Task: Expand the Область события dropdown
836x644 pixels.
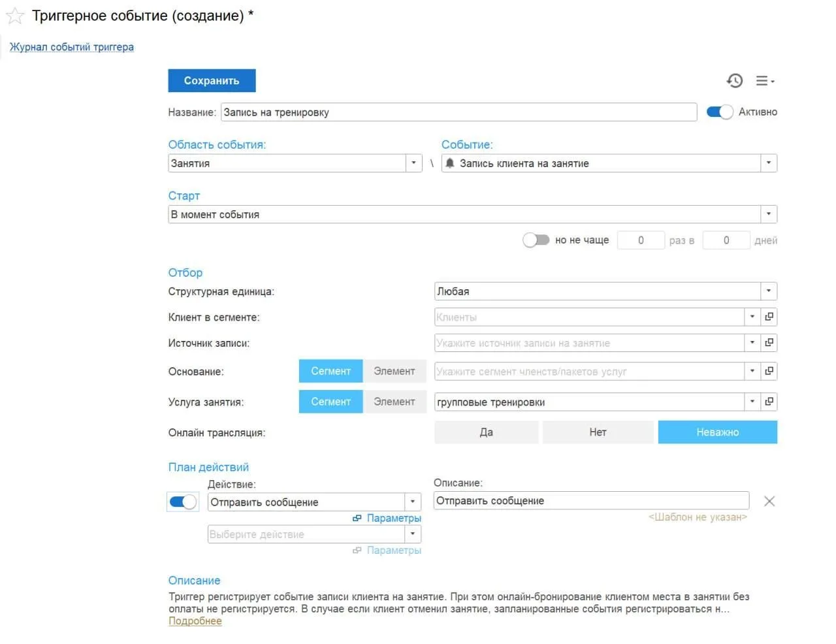Action: [x=413, y=163]
